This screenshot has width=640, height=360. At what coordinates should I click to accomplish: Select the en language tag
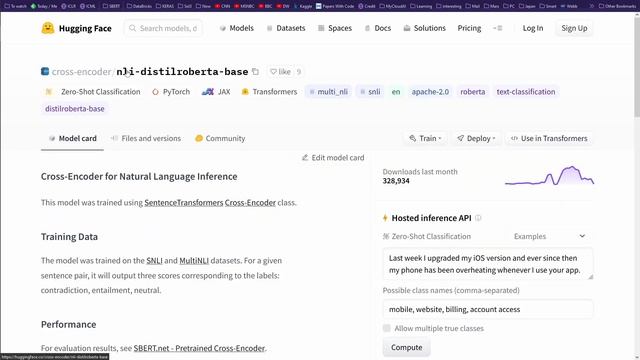coord(396,92)
